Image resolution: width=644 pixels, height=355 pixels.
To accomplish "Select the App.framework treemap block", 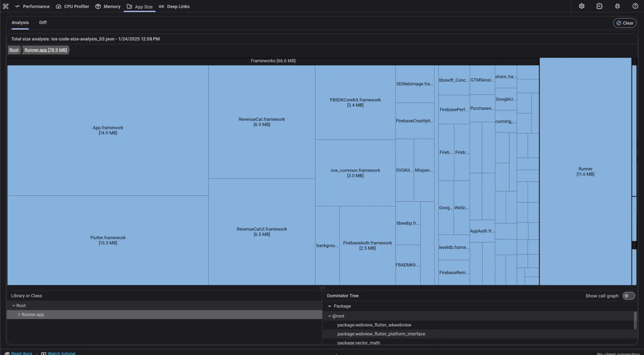I will [x=108, y=130].
